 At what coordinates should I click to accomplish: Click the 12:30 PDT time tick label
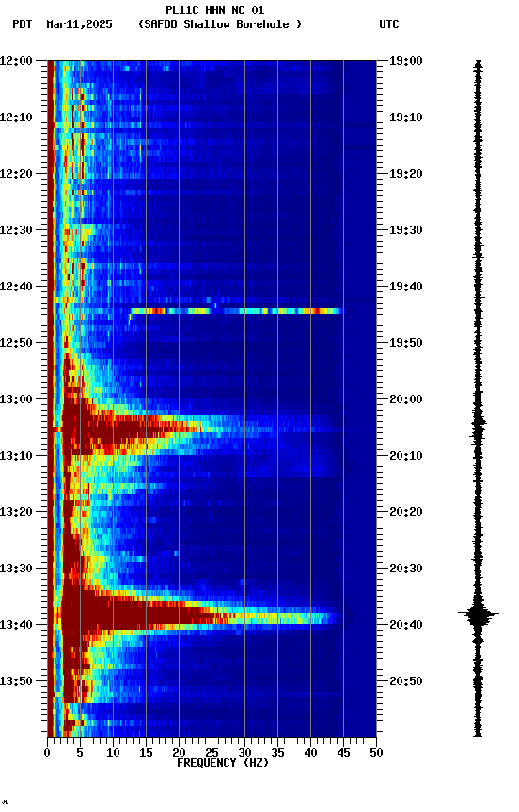tap(16, 230)
